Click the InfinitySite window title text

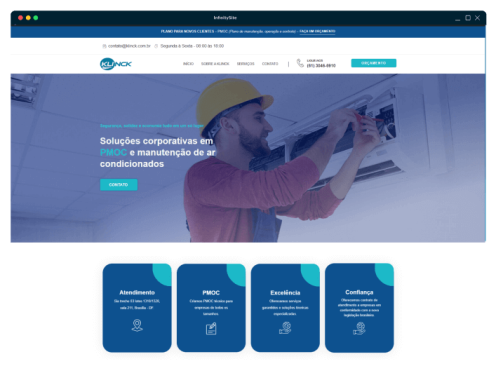coord(225,18)
